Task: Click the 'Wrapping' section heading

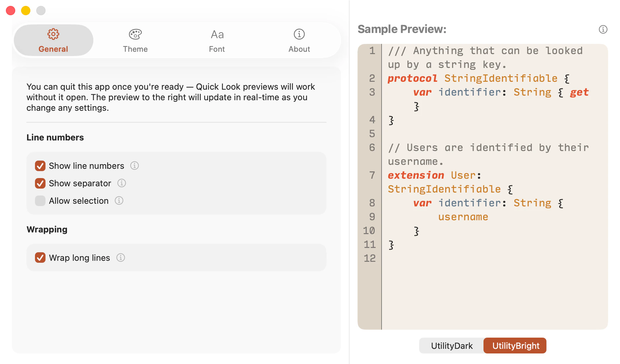Action: tap(47, 229)
